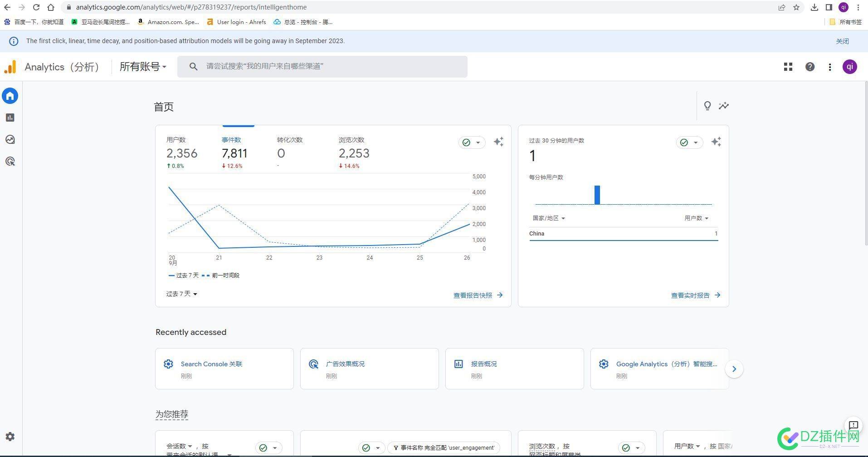Open the data quality dropdown on realtime card
The width and height of the screenshot is (868, 457).
689,143
